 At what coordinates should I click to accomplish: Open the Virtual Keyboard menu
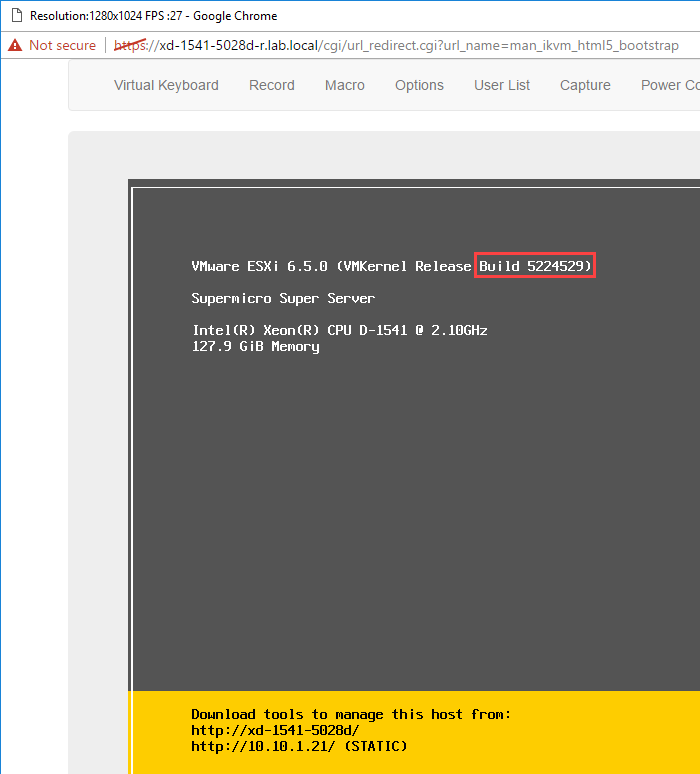(x=166, y=85)
